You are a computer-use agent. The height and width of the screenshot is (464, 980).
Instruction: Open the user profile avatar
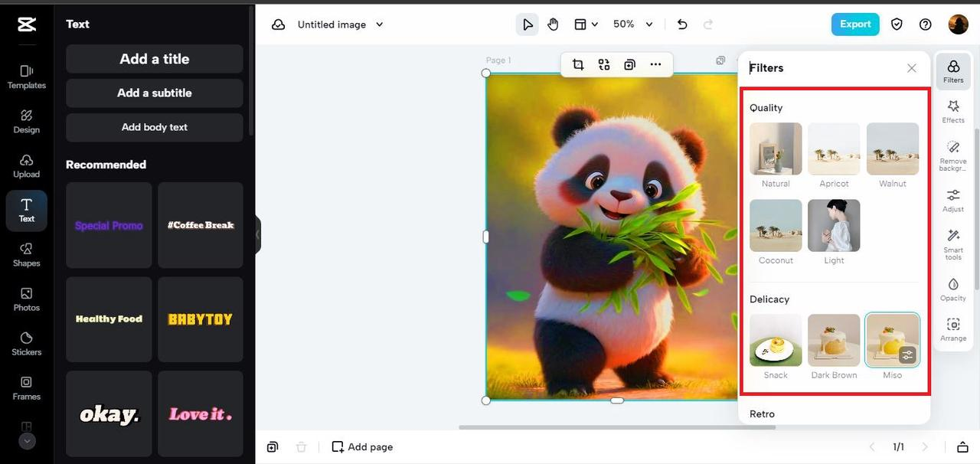point(959,25)
